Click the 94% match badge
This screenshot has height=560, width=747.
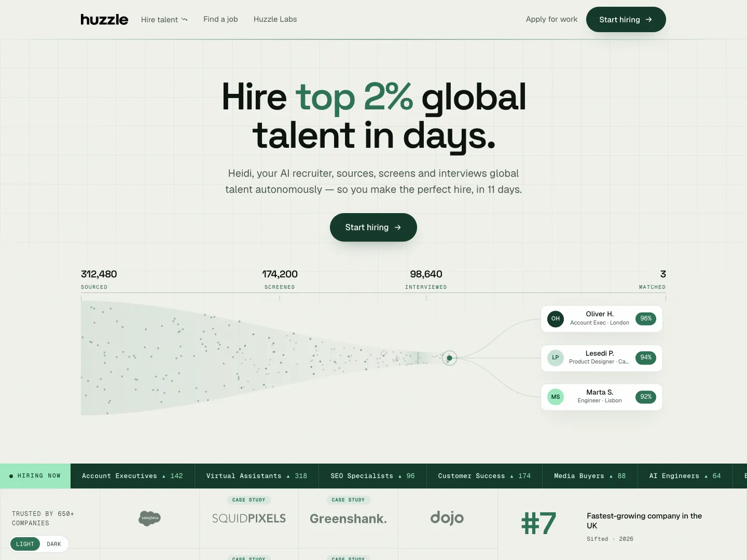[x=646, y=357]
